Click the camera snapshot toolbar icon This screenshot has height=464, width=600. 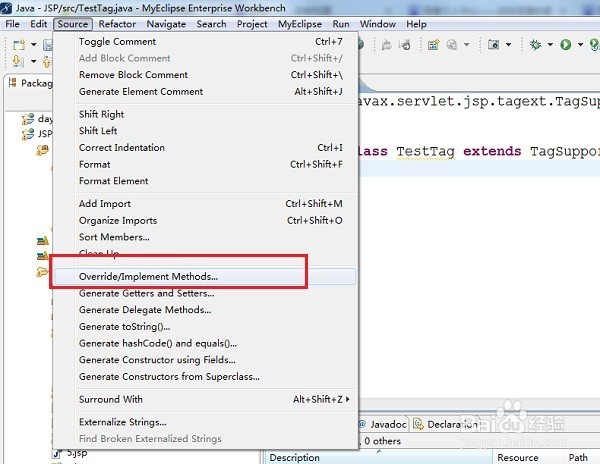493,45
